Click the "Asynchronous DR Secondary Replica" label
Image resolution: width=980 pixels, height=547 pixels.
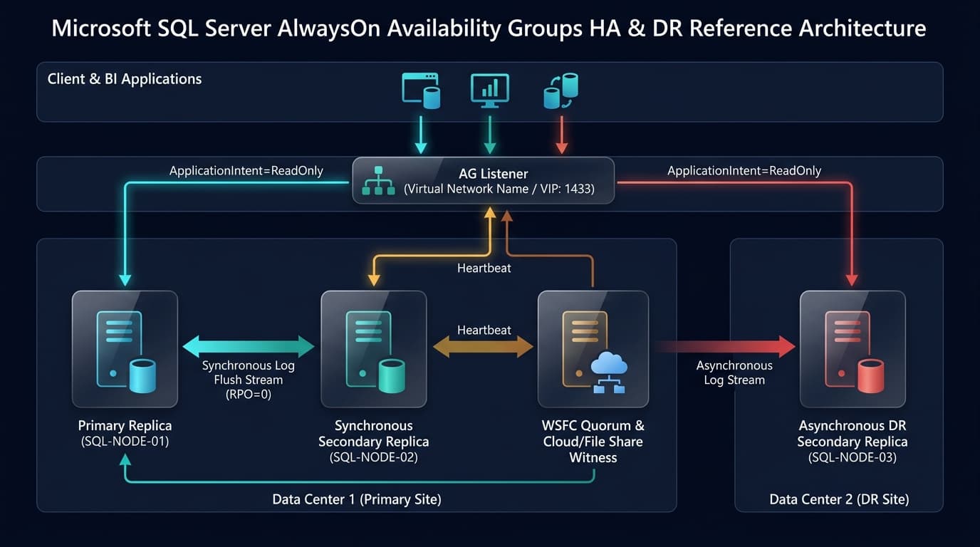pyautogui.click(x=853, y=434)
